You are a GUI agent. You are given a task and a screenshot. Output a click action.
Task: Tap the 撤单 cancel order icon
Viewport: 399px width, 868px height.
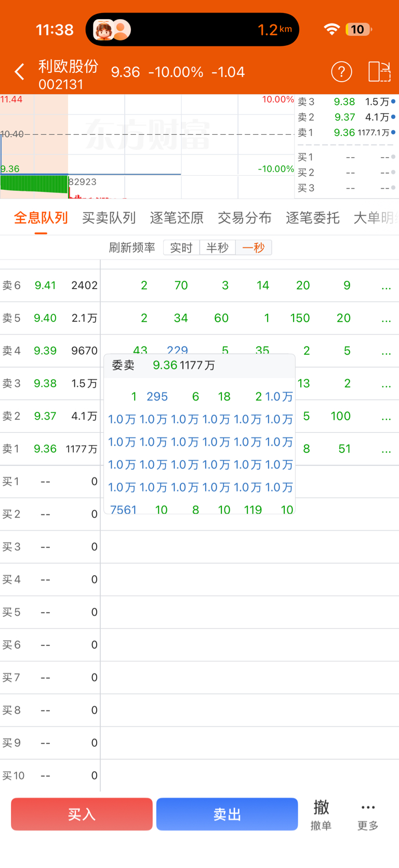point(321,814)
